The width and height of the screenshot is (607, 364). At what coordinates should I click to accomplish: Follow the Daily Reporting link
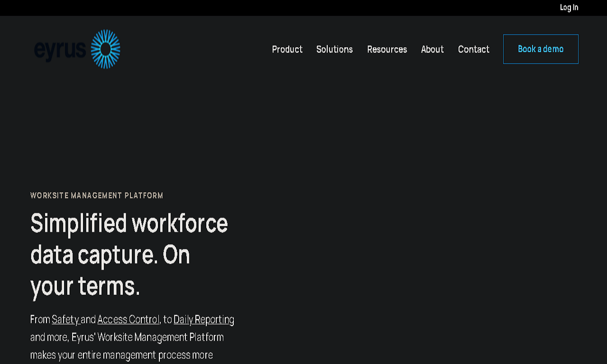[204, 319]
